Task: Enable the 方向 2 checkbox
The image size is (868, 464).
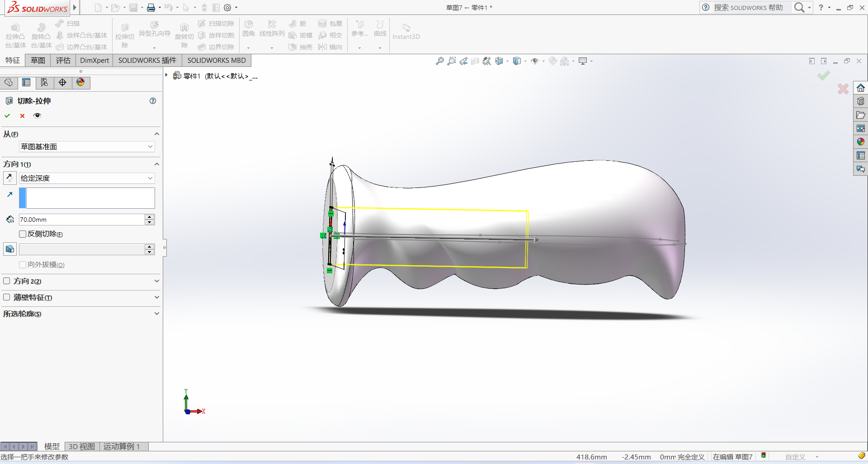Action: [x=7, y=281]
